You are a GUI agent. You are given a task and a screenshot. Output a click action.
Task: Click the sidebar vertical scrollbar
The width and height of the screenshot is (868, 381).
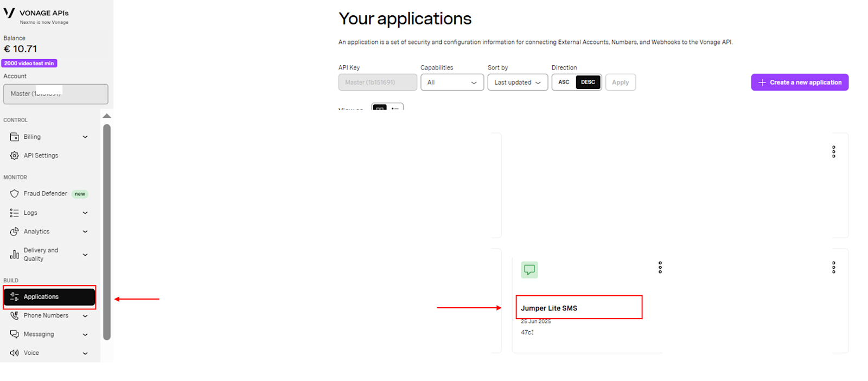point(107,232)
